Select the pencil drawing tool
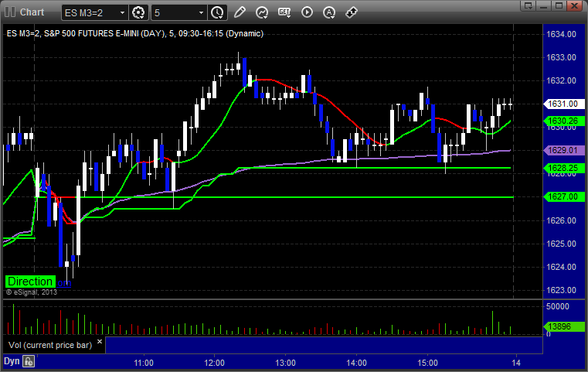Screen dimensions: 588x372 point(240,12)
